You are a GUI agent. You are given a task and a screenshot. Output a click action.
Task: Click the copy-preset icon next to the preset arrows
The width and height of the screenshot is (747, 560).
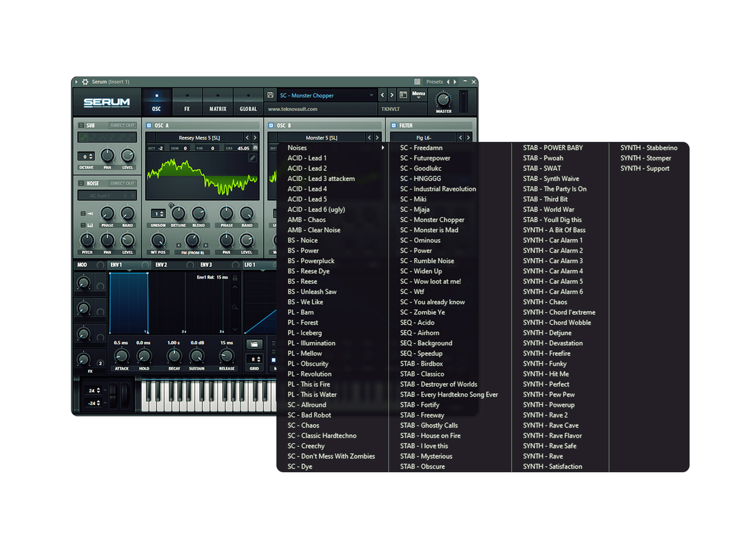coord(403,95)
